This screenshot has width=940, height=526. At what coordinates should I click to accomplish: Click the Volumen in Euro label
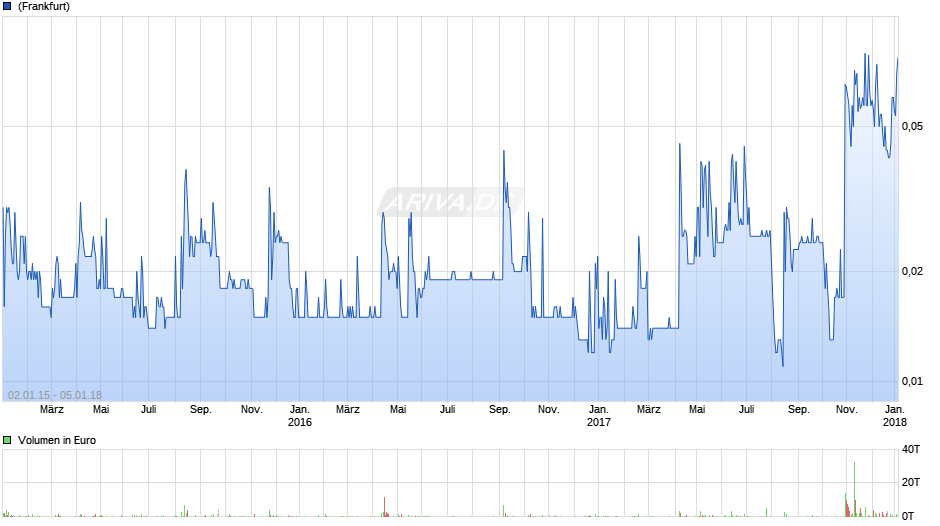click(x=57, y=440)
